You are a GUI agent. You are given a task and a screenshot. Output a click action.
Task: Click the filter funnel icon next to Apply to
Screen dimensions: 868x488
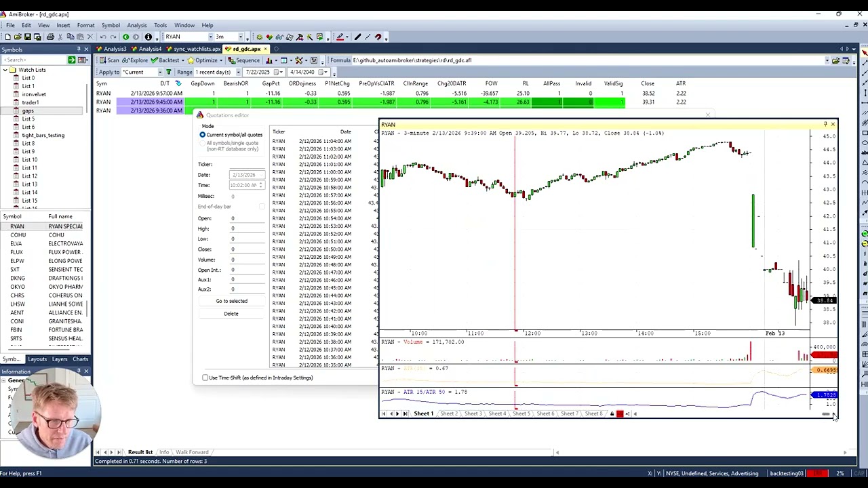coord(170,72)
